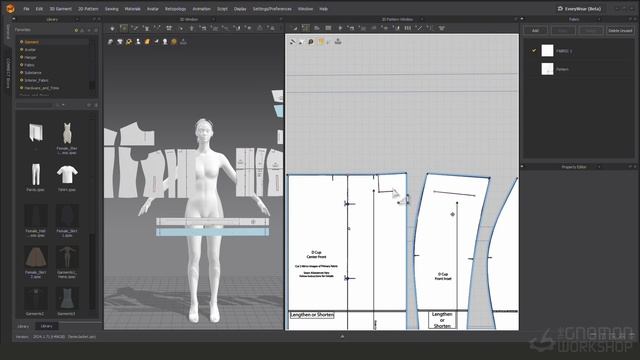This screenshot has height=360, width=640.
Task: Click the Marvelous Designer logo icon
Action: 10,8
